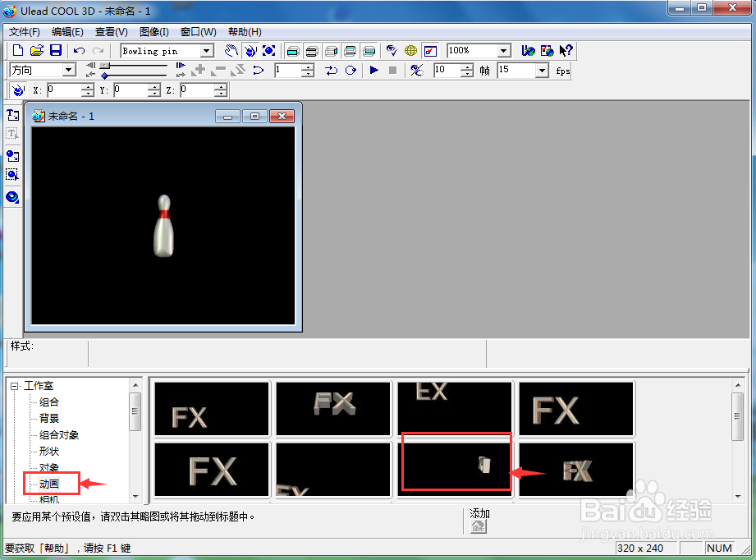Select 组合 in the EasyPalette tree
This screenshot has height=560, width=756.
(49, 402)
